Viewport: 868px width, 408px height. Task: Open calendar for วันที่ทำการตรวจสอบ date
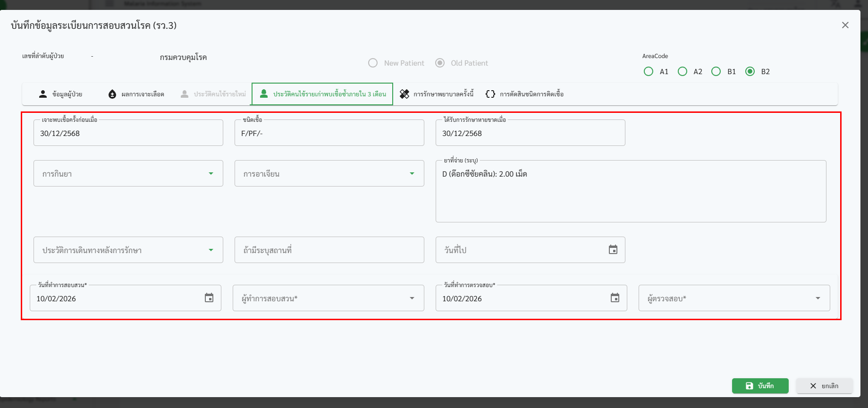click(615, 298)
